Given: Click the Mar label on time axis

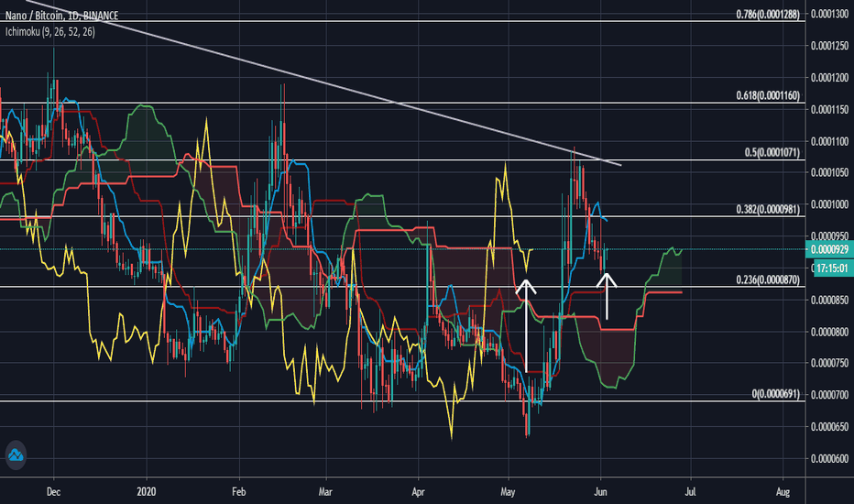Looking at the screenshot, I should pyautogui.click(x=325, y=491).
